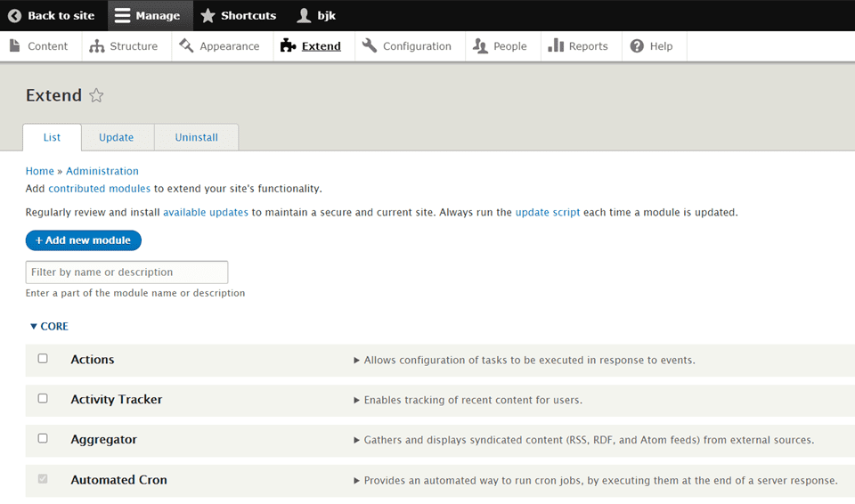Enable the Aggregator module checkbox
Image resolution: width=855 pixels, height=504 pixels.
(x=43, y=438)
